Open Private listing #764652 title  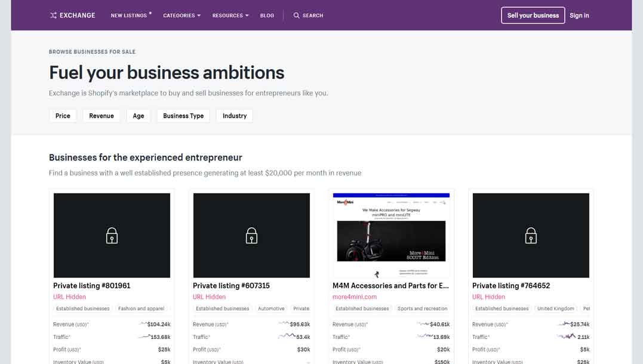[511, 286]
